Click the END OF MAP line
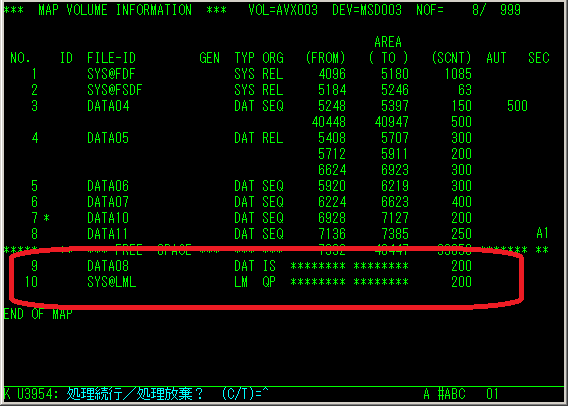This screenshot has width=568, height=406. point(38,314)
